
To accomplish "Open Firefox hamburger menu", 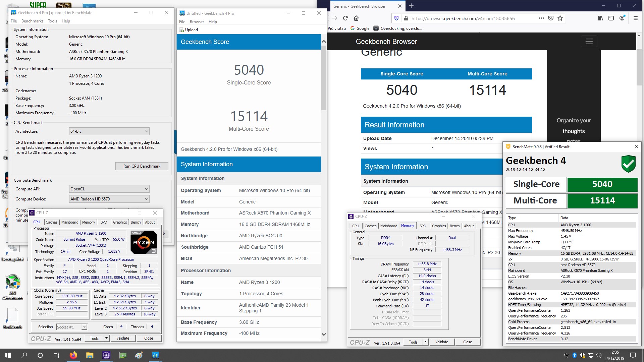I will 635,18.
